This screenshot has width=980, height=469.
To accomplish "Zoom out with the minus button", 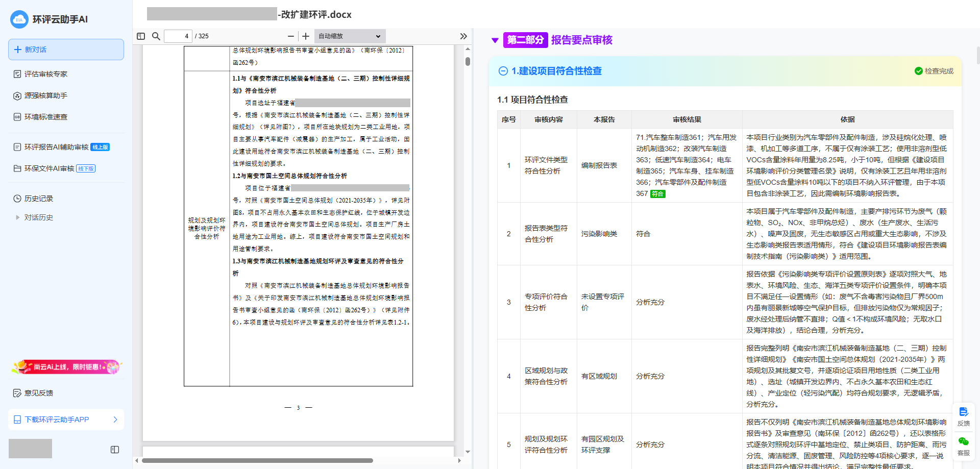I will (x=291, y=36).
